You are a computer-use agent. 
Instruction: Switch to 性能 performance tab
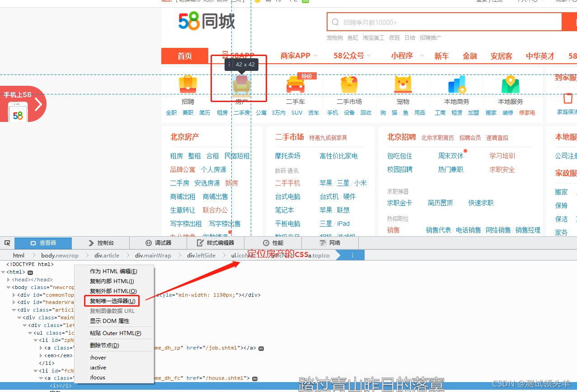pos(273,243)
